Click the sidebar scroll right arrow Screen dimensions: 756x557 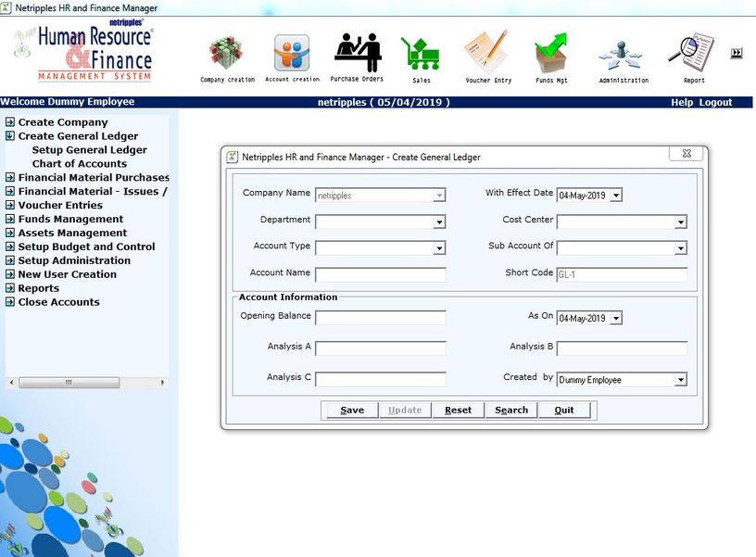click(162, 383)
